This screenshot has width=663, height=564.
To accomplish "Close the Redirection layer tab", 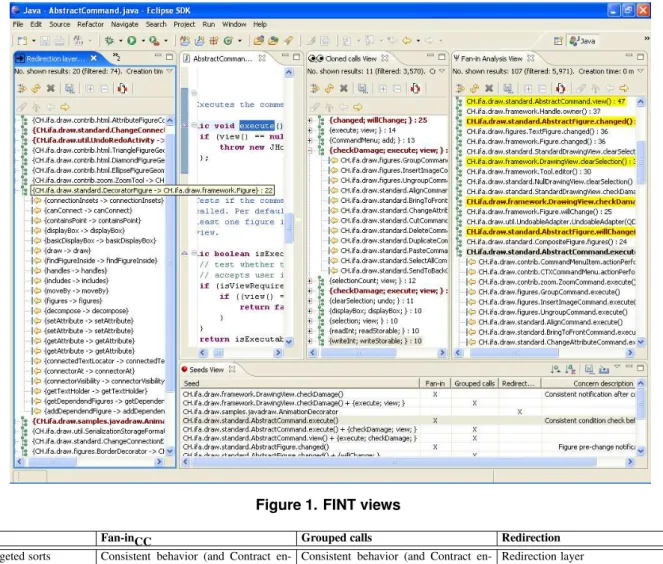I will click(x=93, y=58).
